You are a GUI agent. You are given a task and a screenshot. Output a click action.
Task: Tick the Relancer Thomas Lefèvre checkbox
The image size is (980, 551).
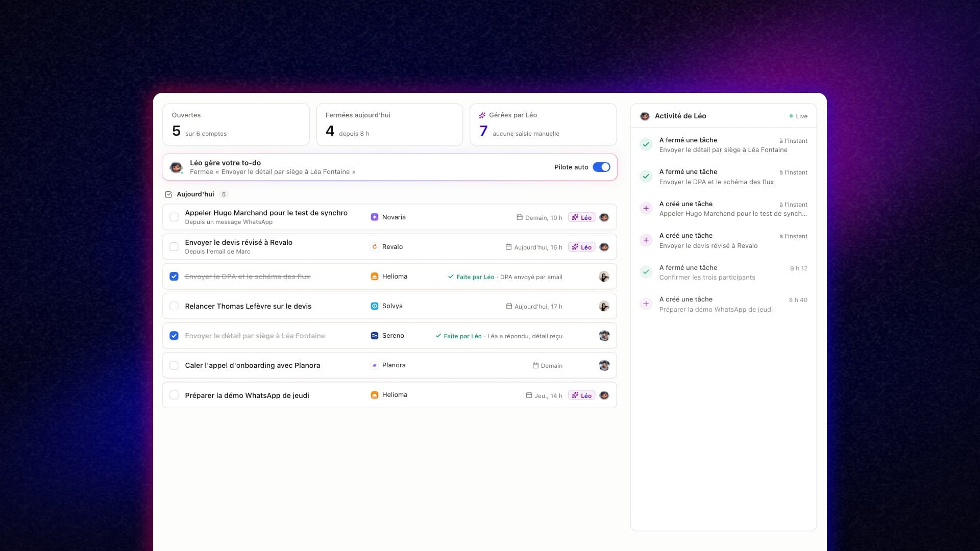tap(174, 306)
